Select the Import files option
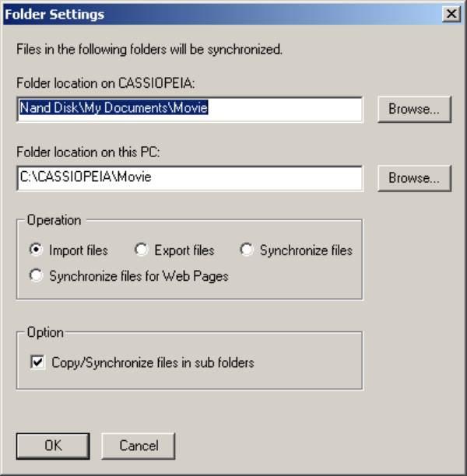The height and width of the screenshot is (476, 467). click(36, 250)
